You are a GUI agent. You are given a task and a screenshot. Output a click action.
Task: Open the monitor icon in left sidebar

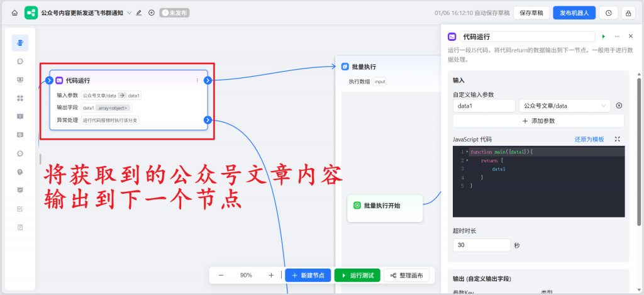[x=20, y=80]
